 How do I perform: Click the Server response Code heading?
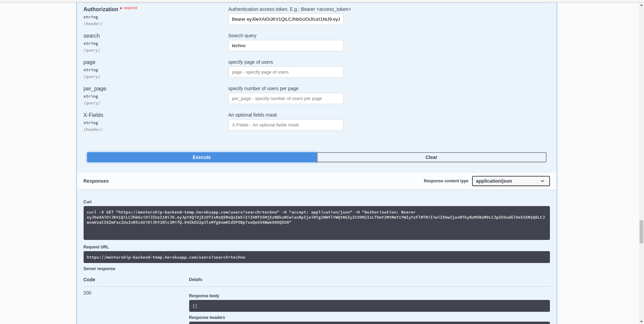coord(89,280)
